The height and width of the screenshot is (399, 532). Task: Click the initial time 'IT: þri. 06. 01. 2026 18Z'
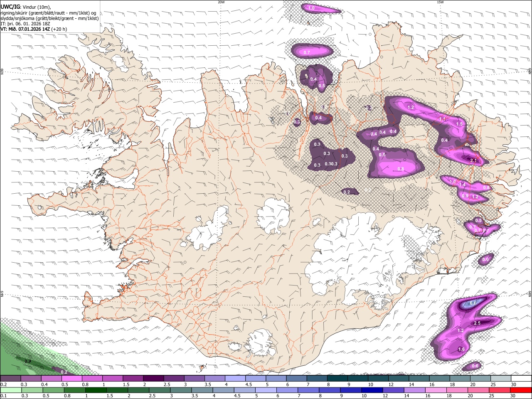point(25,24)
